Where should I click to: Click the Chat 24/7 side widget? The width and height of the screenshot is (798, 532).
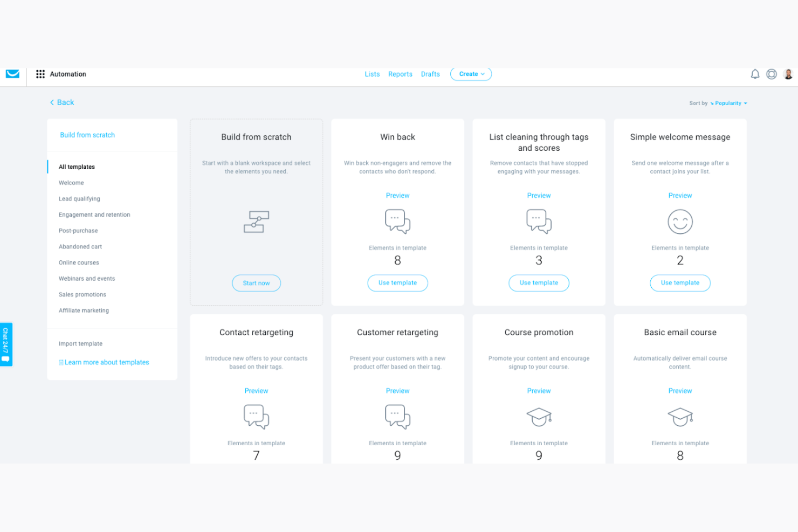pos(6,344)
